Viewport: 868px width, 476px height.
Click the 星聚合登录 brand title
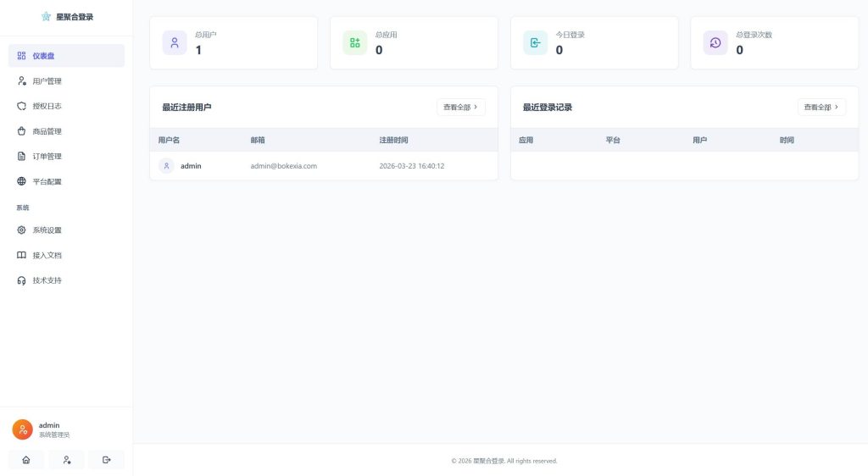pos(75,17)
